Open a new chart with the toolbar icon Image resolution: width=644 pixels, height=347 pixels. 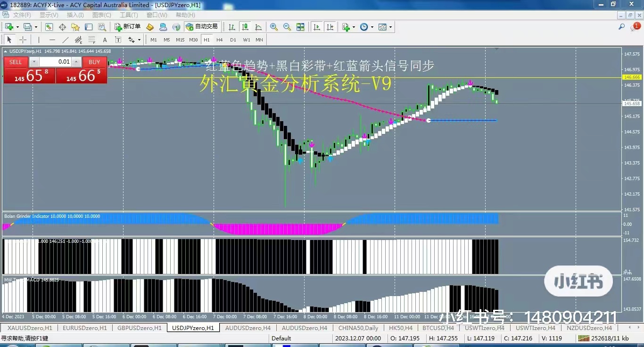pyautogui.click(x=9, y=27)
